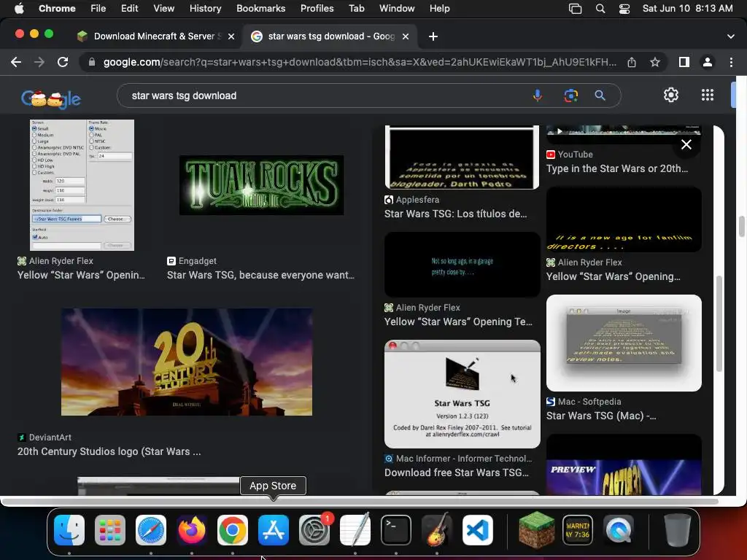Close the Download Minecraft tab

point(231,36)
